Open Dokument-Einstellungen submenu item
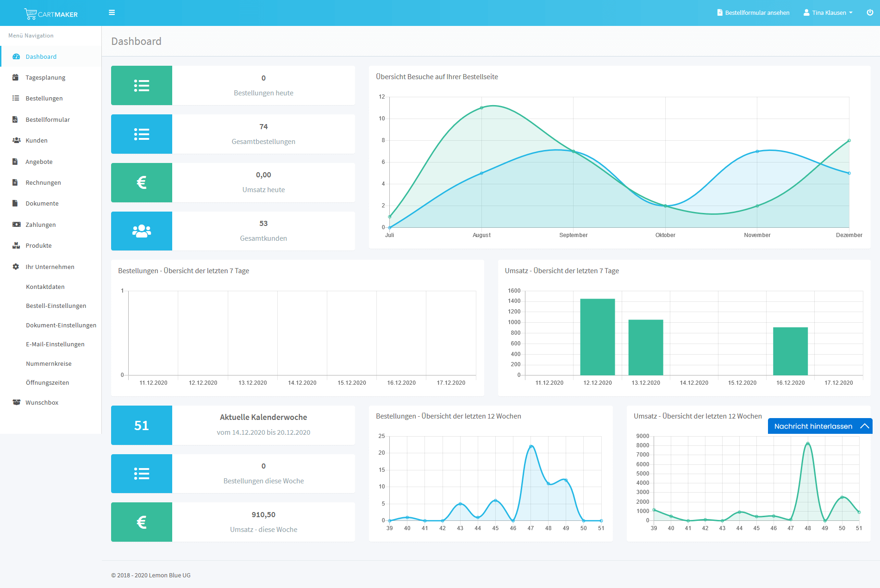 (x=61, y=325)
